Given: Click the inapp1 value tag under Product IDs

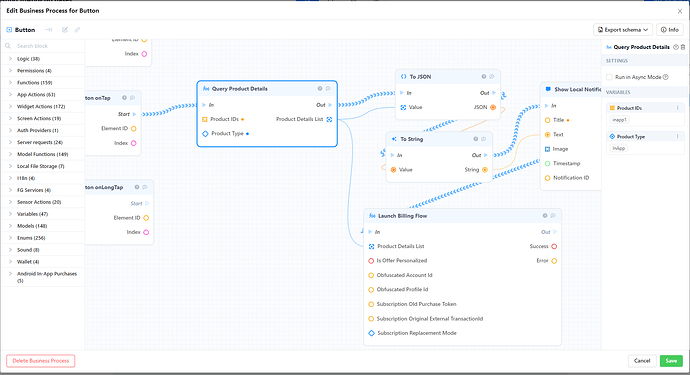Looking at the screenshot, I should point(620,120).
